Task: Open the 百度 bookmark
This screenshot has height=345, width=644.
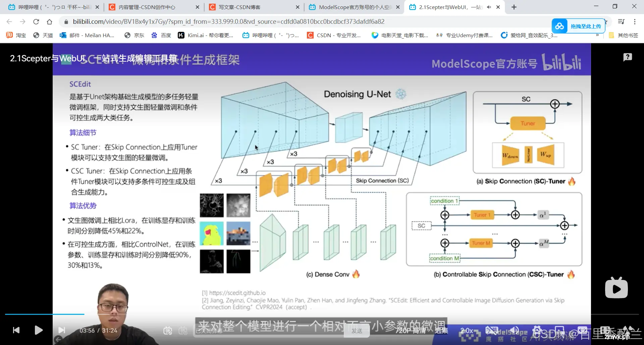Action: [161, 35]
